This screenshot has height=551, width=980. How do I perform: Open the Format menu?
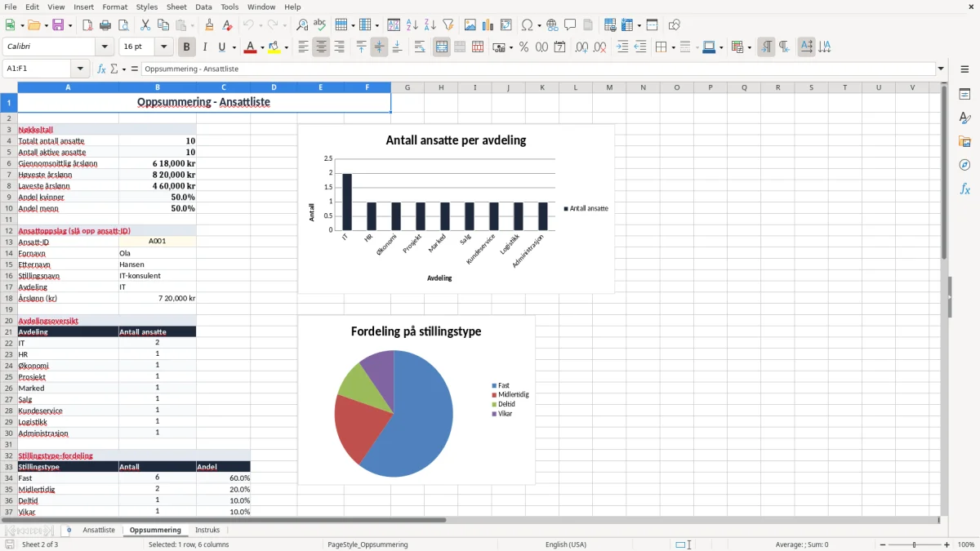114,7
